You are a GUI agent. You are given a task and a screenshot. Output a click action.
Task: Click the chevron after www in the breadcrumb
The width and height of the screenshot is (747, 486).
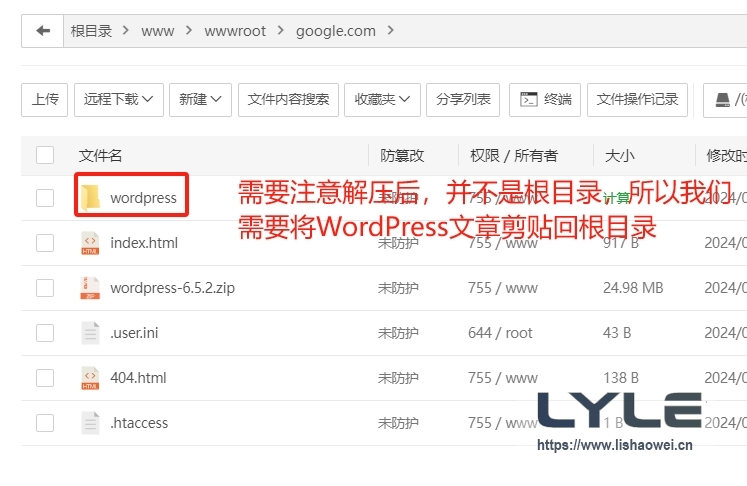pos(189,30)
